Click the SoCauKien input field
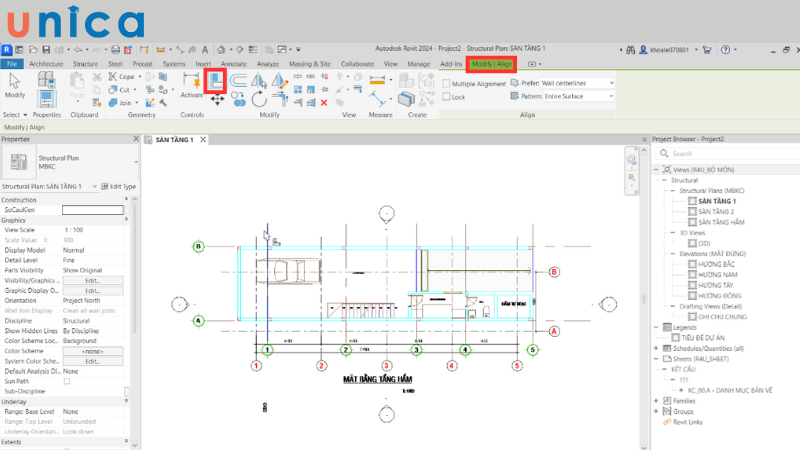Screen dimensions: 800x450 (x=93, y=210)
